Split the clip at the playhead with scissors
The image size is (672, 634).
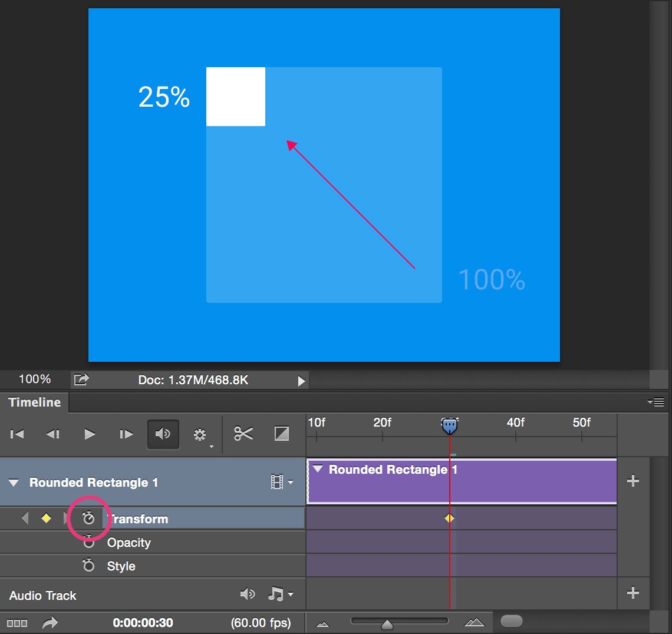[243, 434]
